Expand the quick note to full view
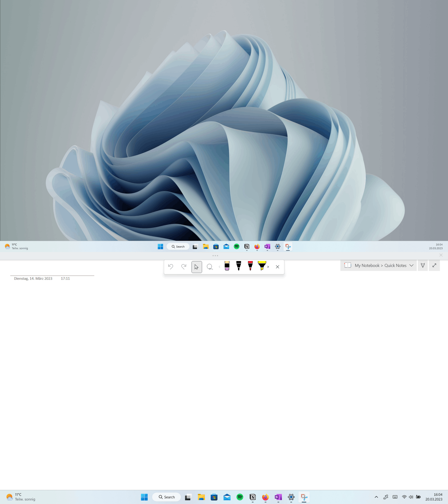This screenshot has height=504, width=448. pyautogui.click(x=434, y=265)
